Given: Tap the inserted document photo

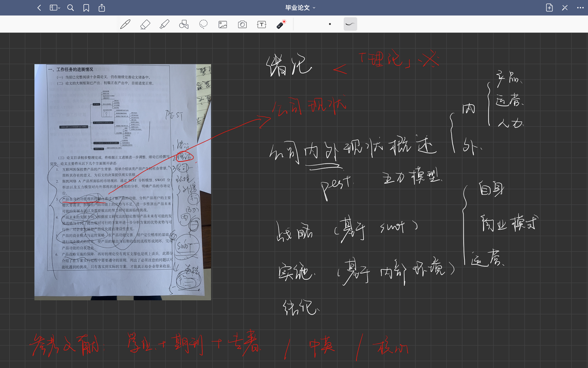Looking at the screenshot, I should (123, 182).
